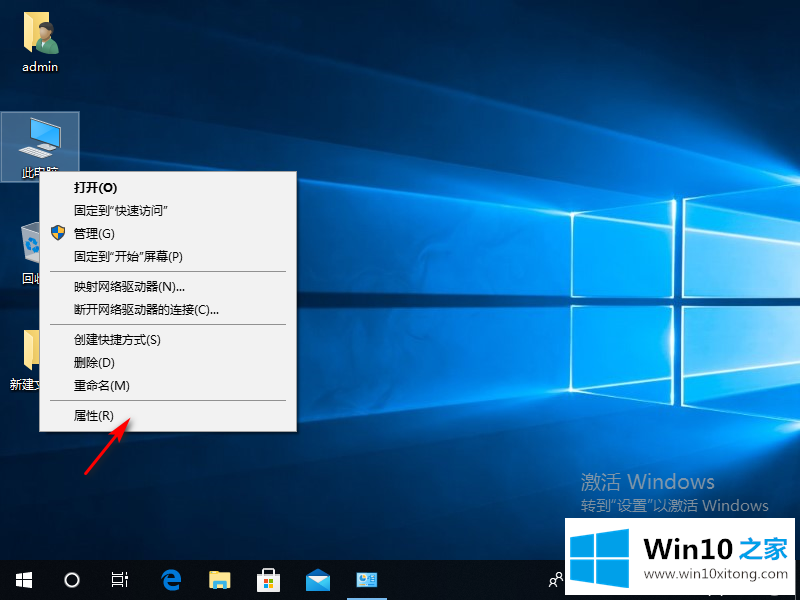Choose 固定到"快速访问" menu entry
Screen dimensions: 800x600
point(168,210)
